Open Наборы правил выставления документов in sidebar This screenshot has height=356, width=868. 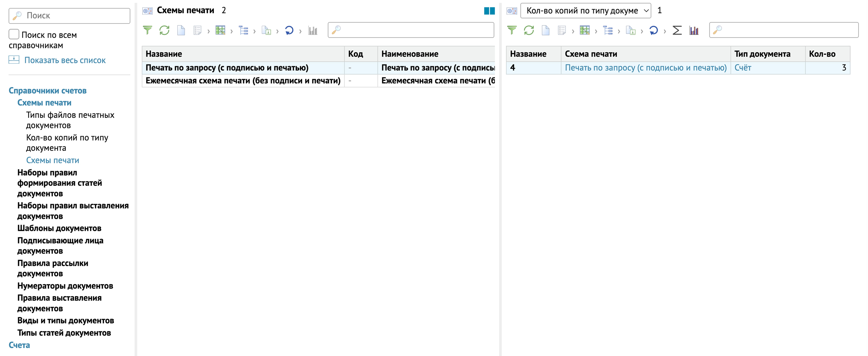tap(73, 211)
